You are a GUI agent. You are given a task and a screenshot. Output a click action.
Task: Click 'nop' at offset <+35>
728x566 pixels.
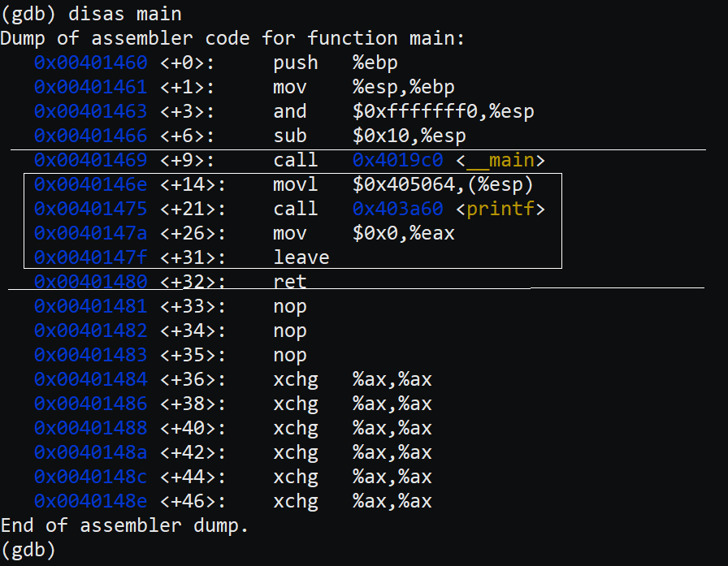pyautogui.click(x=290, y=356)
